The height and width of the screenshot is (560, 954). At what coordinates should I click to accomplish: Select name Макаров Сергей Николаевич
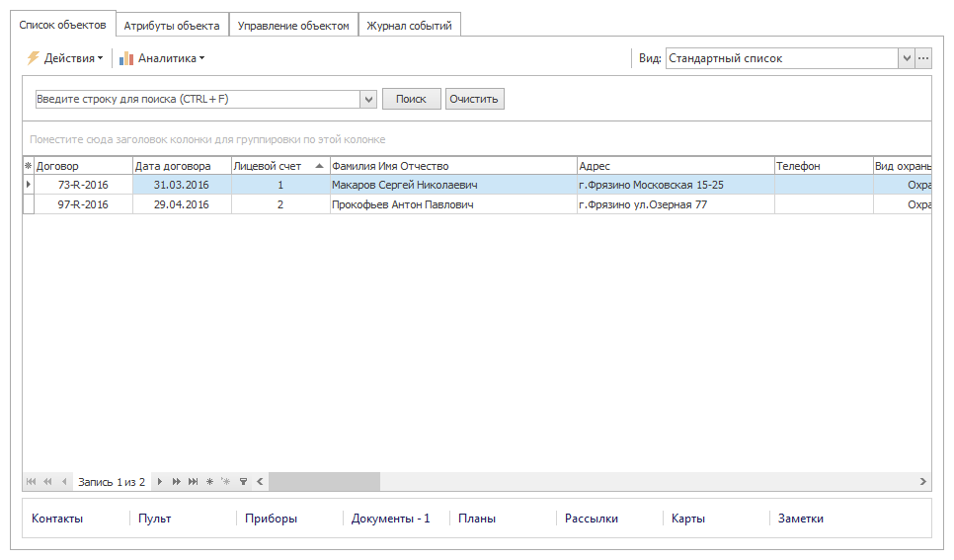(453, 185)
